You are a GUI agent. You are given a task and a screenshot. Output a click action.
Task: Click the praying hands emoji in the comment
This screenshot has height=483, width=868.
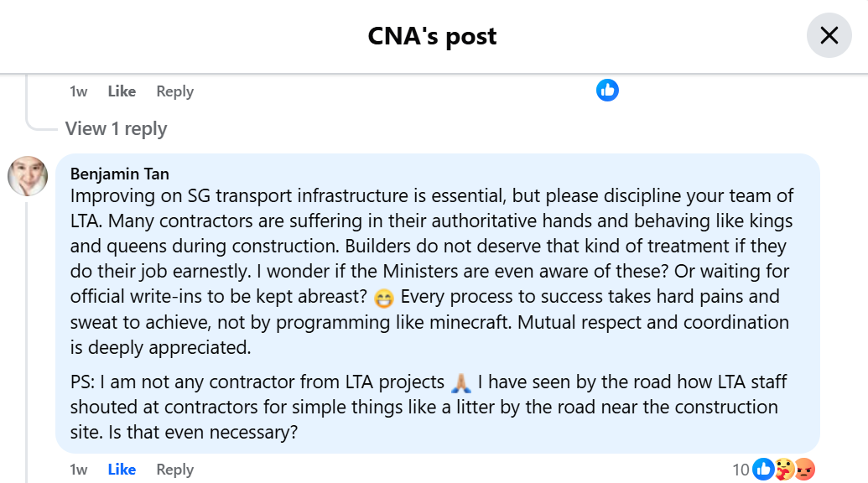click(461, 383)
